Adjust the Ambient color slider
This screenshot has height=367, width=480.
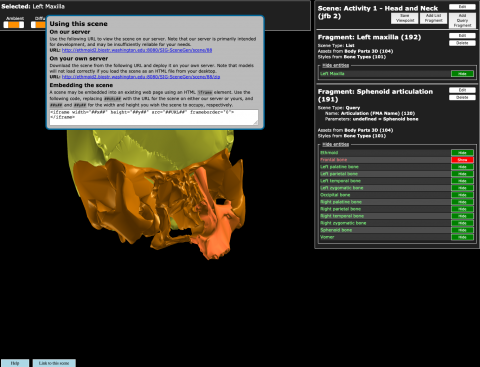tap(14, 25)
